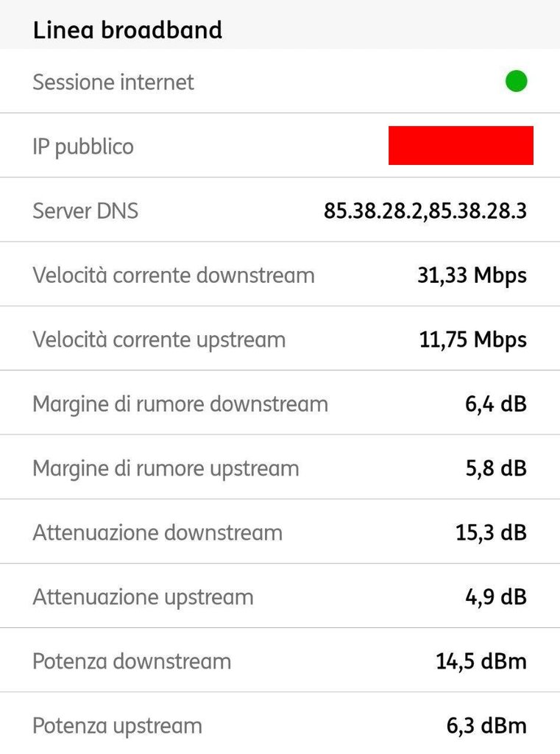Select the Linea broadband section header
Screen dimensions: 560x754
point(127,30)
